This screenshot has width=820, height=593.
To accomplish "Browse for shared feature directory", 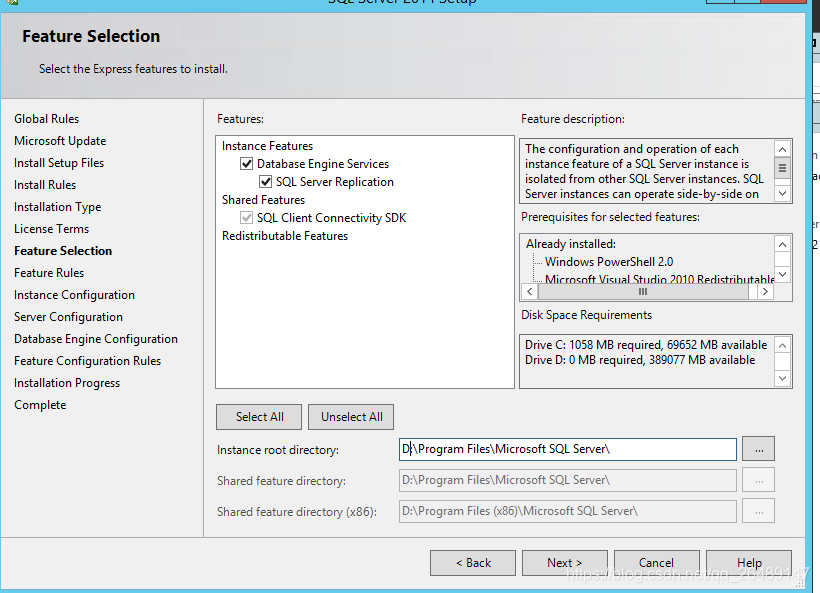I will (758, 481).
